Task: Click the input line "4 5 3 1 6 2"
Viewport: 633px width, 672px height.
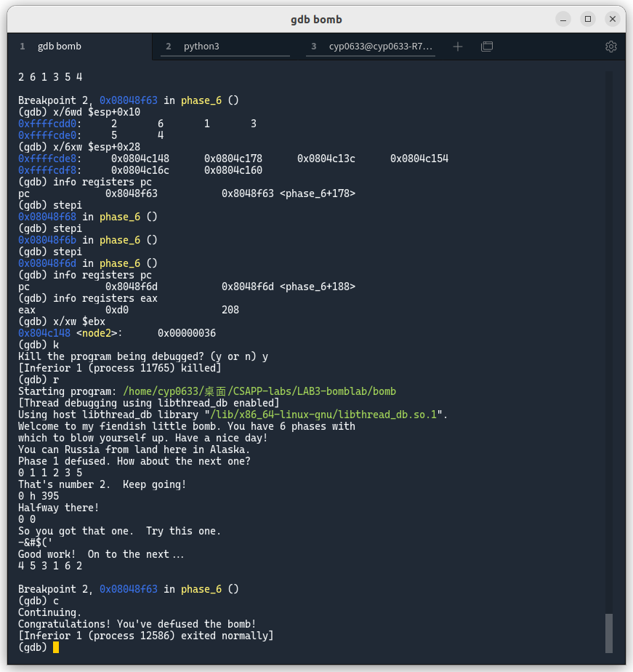Action: tap(50, 566)
